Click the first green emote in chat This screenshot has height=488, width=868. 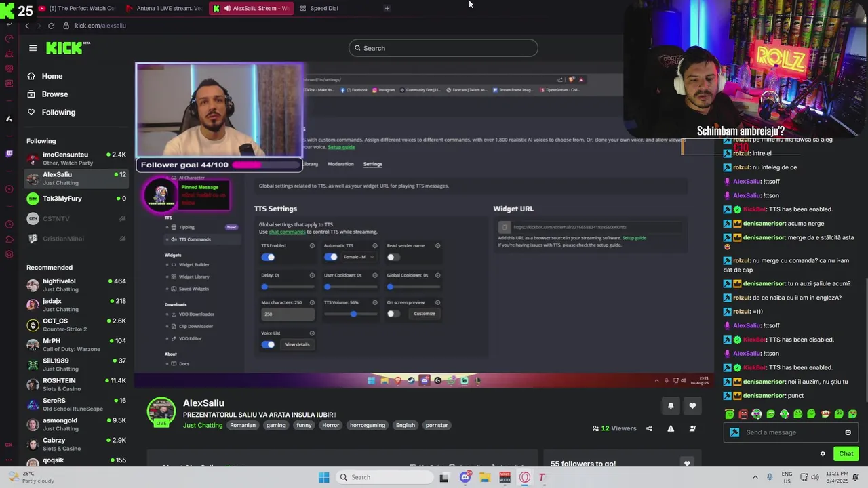click(730, 413)
